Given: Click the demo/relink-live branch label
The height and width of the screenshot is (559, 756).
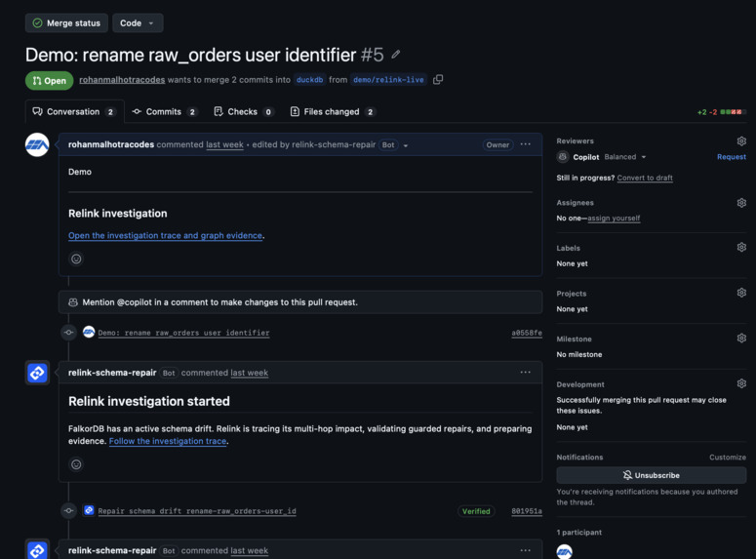Looking at the screenshot, I should coord(388,80).
